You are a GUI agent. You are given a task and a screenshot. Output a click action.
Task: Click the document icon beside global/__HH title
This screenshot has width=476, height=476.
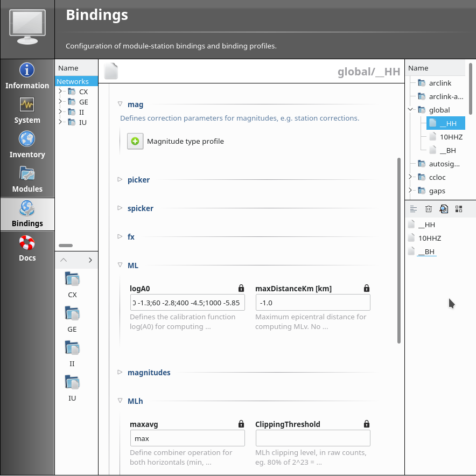click(x=111, y=71)
